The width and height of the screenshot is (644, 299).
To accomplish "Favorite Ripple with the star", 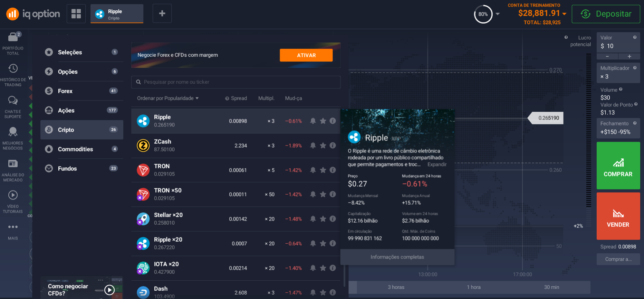I will (x=323, y=121).
